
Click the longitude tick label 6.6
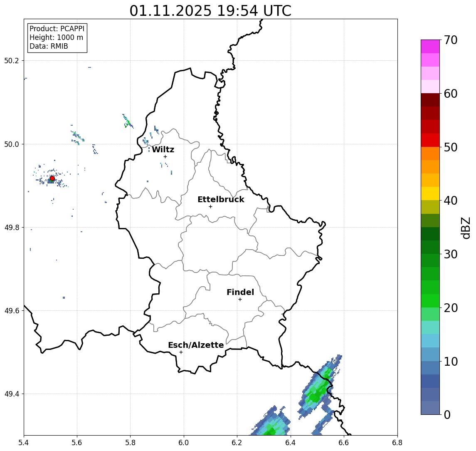point(344,443)
